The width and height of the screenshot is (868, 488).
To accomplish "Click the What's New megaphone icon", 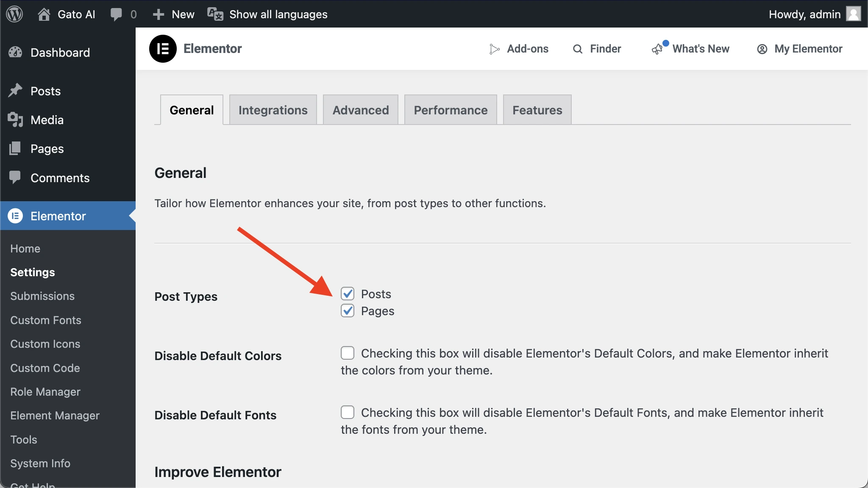I will [x=657, y=49].
